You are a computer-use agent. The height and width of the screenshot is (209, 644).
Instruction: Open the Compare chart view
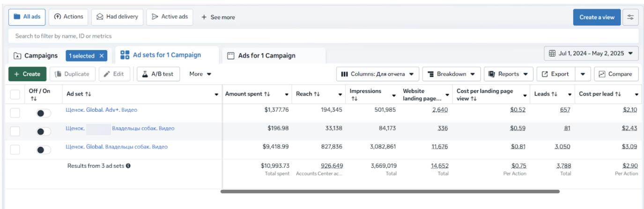pos(616,74)
